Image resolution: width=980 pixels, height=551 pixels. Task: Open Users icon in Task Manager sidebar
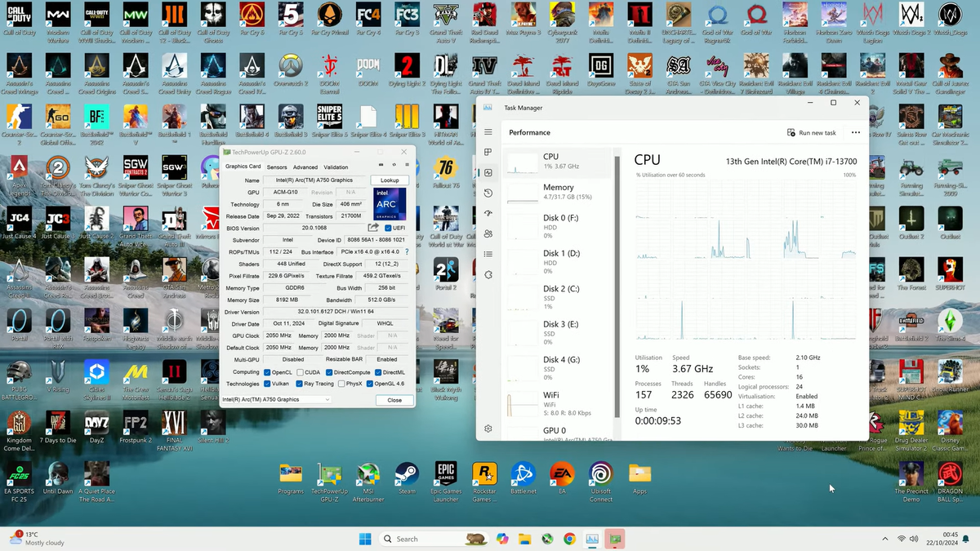point(488,233)
